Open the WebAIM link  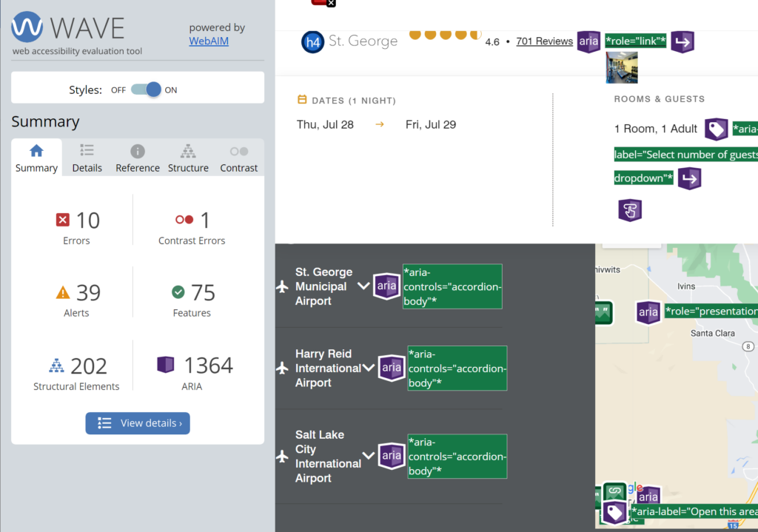point(209,41)
